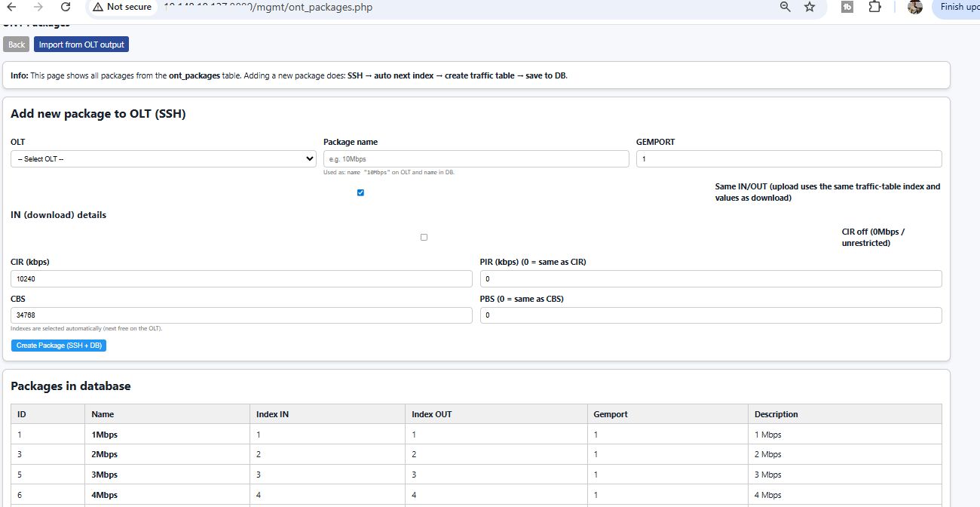Viewport: 980px width, 507px height.
Task: Click the zoom magnifier in the address bar
Action: (785, 7)
